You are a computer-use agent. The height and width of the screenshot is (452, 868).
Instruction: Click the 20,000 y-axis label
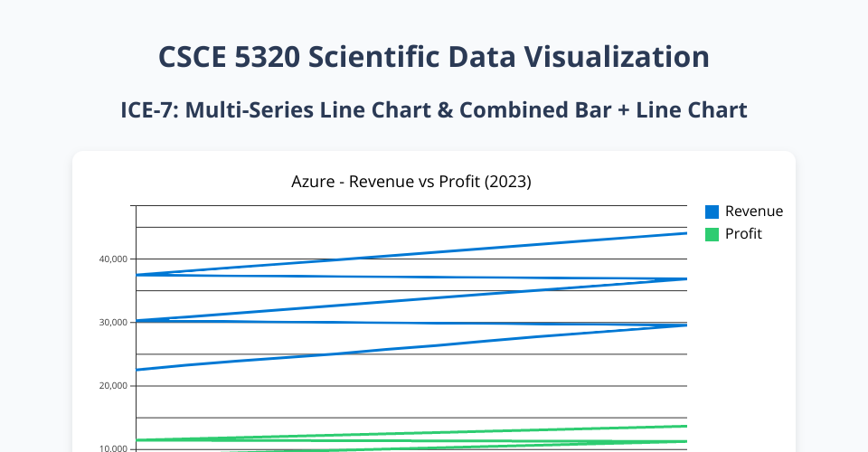point(113,386)
